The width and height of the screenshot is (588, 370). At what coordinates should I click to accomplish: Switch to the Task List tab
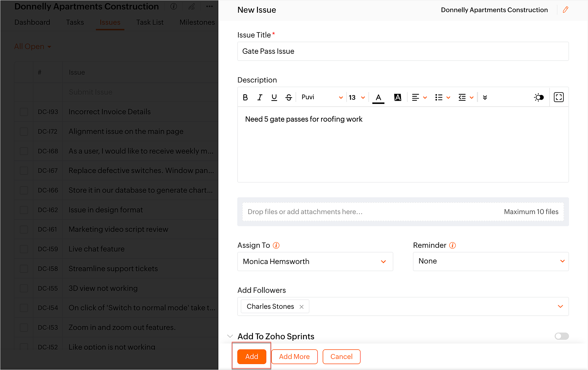tap(150, 22)
